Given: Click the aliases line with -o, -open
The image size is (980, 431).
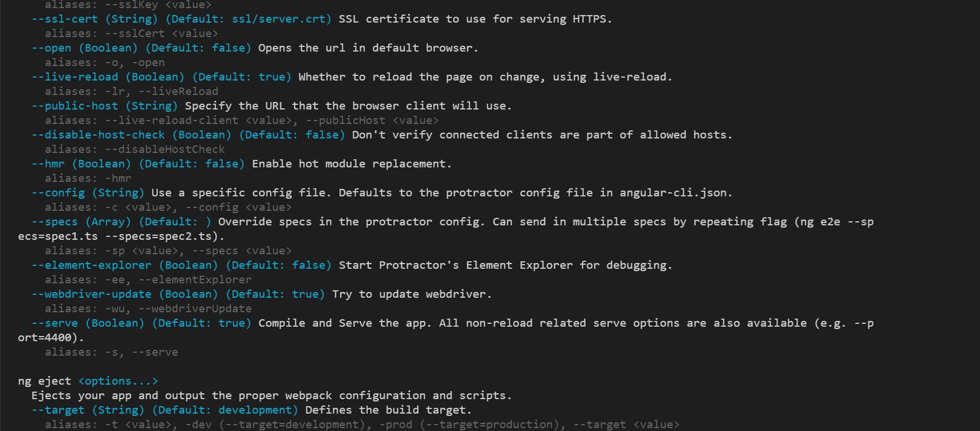Looking at the screenshot, I should click(x=105, y=63).
